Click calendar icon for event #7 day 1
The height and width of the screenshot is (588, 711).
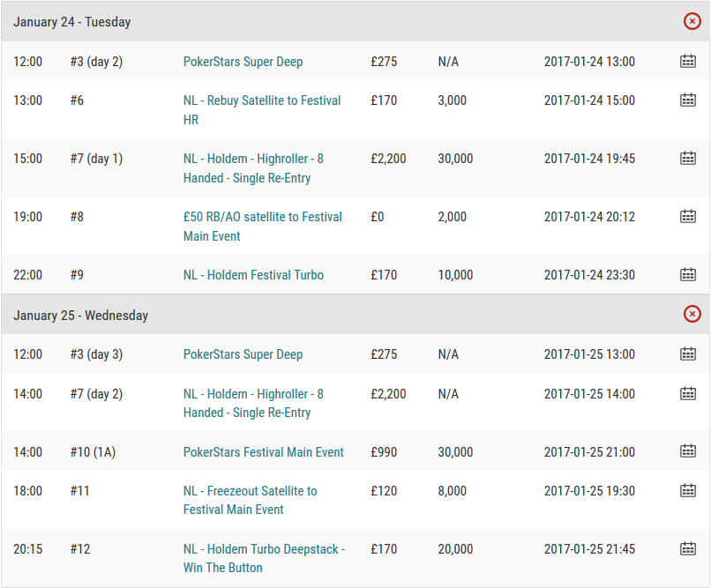coord(688,158)
